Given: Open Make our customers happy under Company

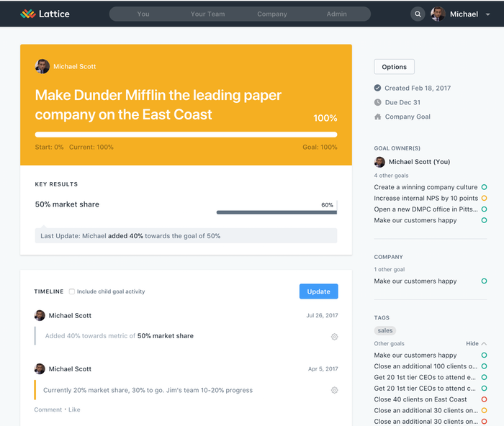Looking at the screenshot, I should point(415,281).
